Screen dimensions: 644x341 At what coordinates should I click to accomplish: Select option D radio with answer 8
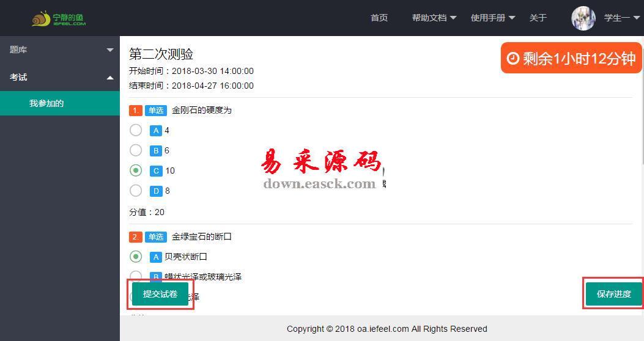[136, 191]
